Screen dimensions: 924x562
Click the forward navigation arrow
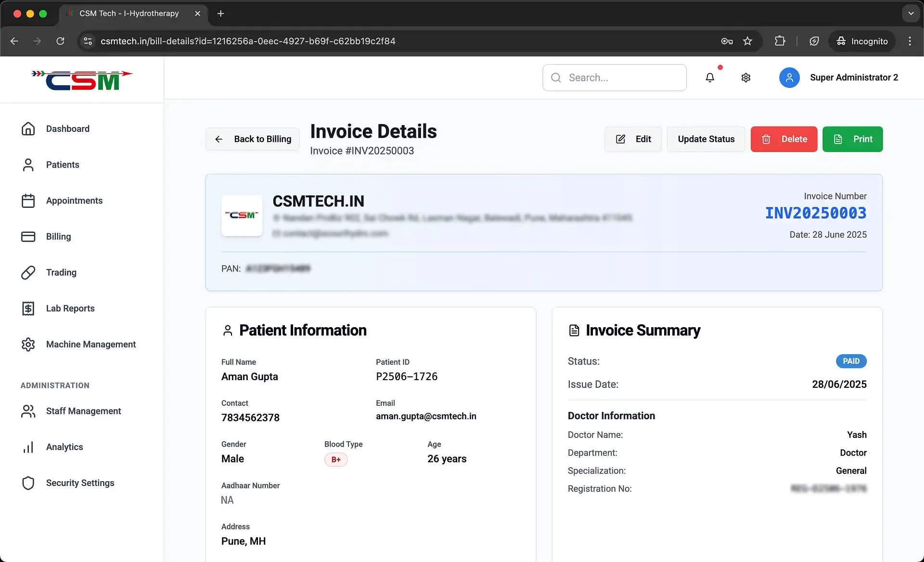pyautogui.click(x=37, y=41)
